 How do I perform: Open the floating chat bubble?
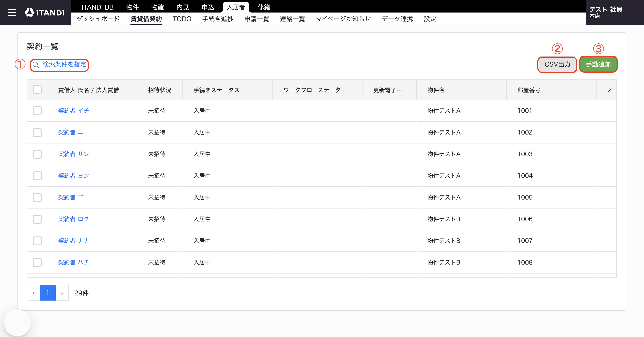point(17,323)
